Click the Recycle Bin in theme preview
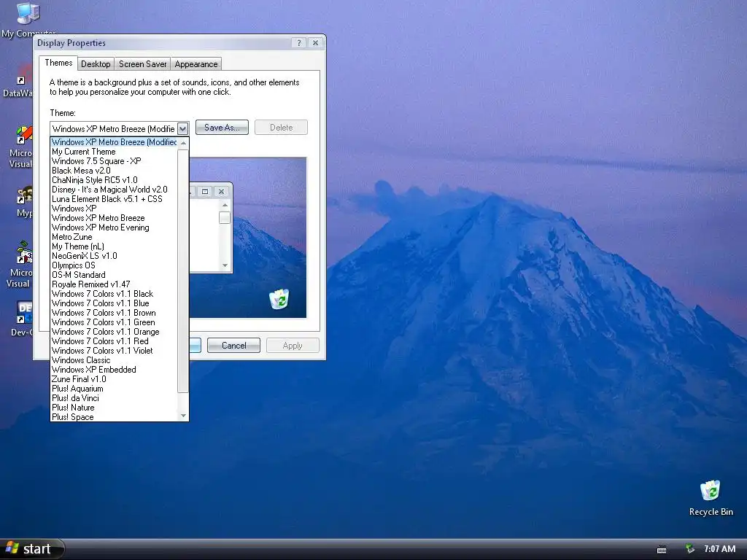 [279, 298]
